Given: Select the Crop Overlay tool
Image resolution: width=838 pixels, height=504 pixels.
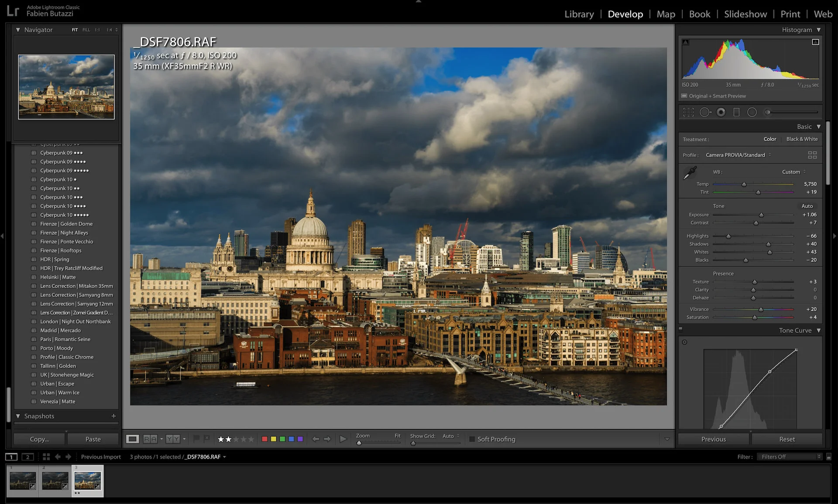Looking at the screenshot, I should (x=688, y=113).
